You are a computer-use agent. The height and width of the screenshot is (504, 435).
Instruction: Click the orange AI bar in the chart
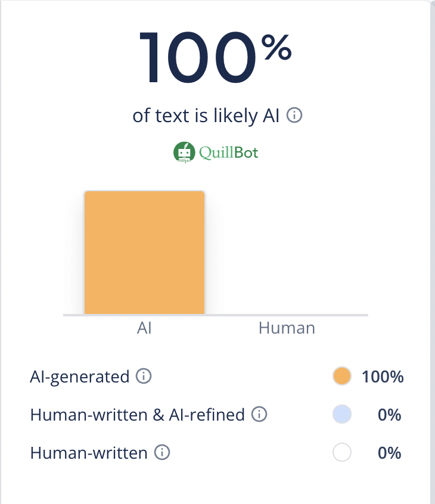point(145,252)
